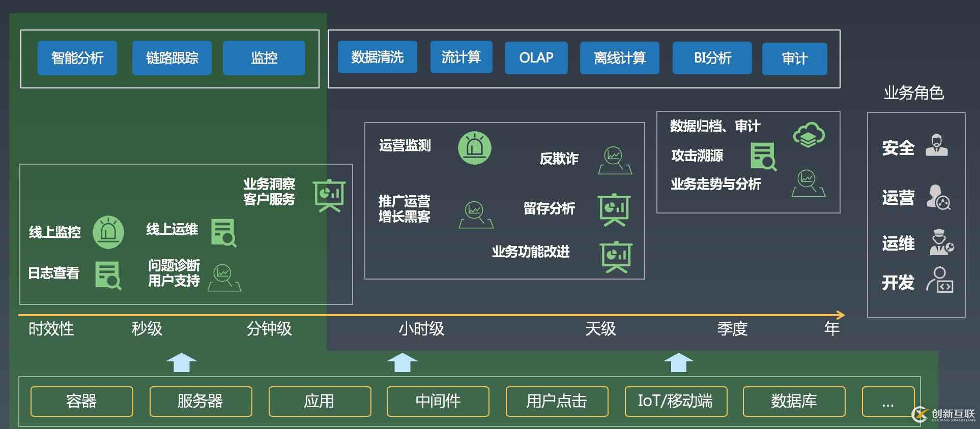Screen dimensions: 980x429
Task: Click the 开发 role person icon
Action: pos(939,280)
